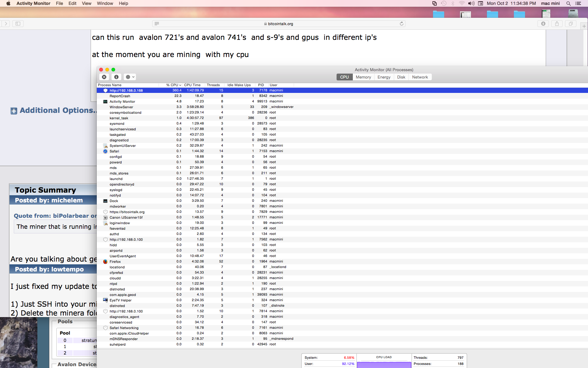
Task: Click the EyeTV Helper process icon
Action: click(x=105, y=300)
